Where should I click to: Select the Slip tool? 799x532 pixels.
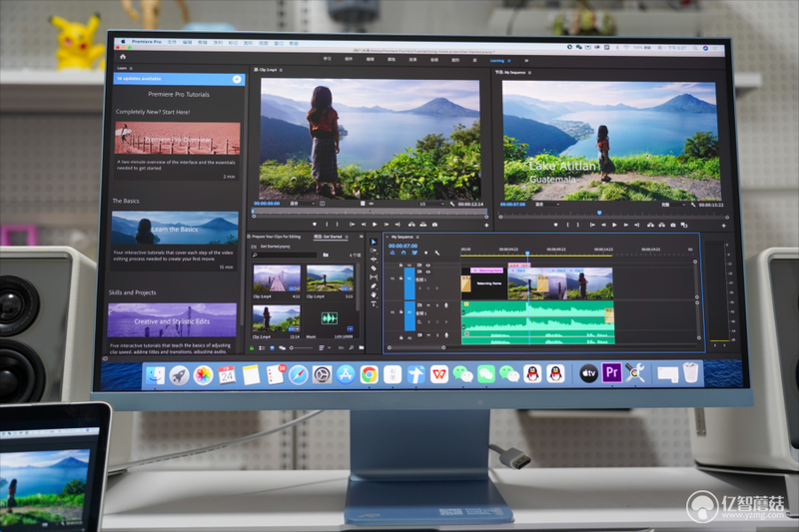click(374, 276)
